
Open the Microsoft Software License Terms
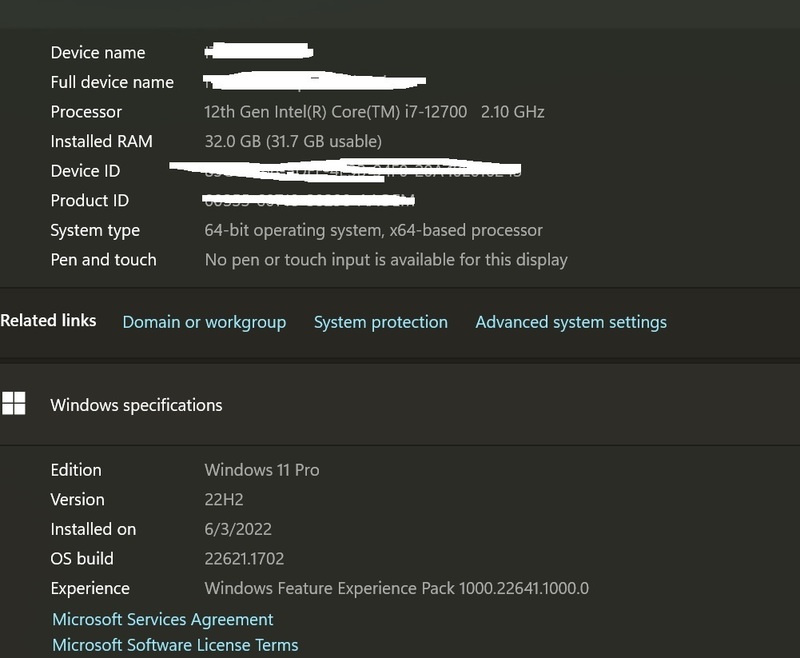(175, 645)
